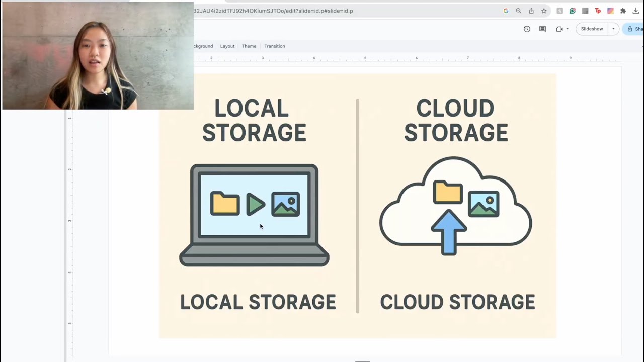Click the gray figure extension icon
644x362 pixels.
(559, 11)
